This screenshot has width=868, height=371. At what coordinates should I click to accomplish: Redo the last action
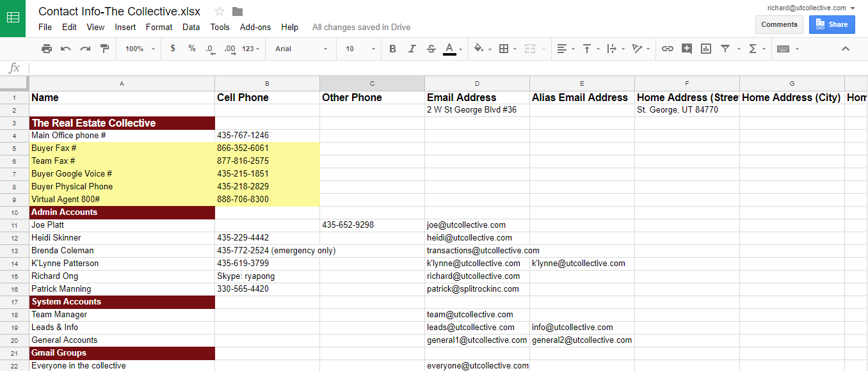85,49
